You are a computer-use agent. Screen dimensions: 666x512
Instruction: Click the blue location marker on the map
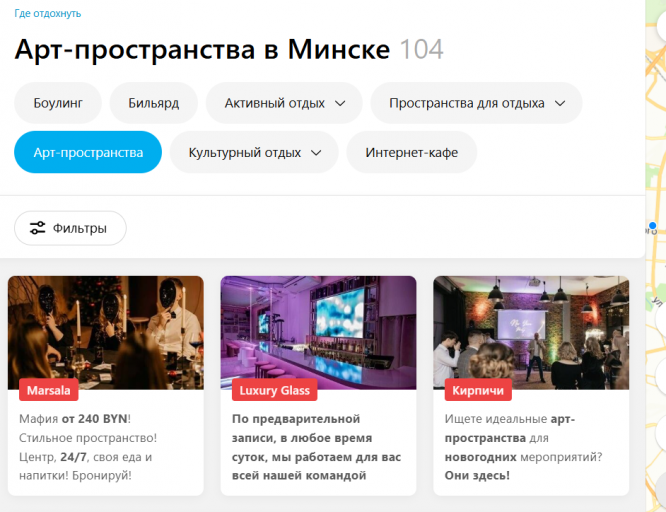click(x=652, y=225)
